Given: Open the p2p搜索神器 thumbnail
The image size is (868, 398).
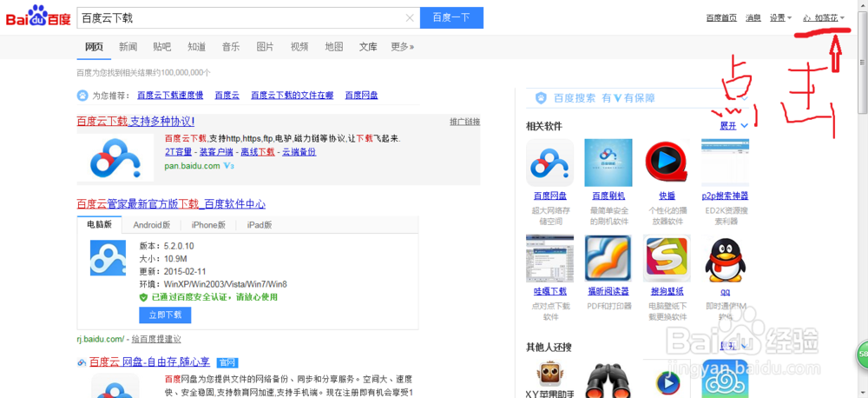Looking at the screenshot, I should point(725,163).
